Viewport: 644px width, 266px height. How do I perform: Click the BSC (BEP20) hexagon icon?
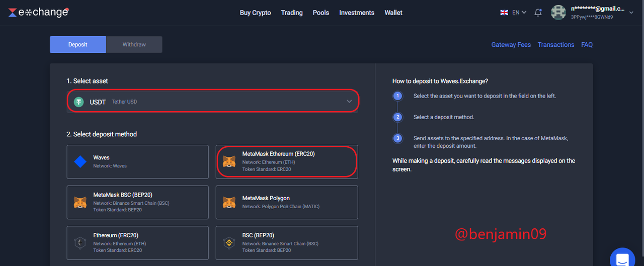pyautogui.click(x=229, y=243)
